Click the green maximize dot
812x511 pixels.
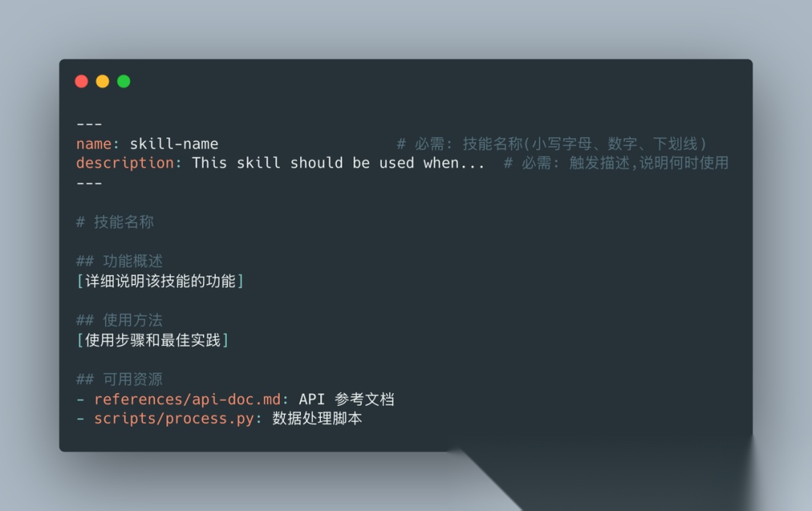(x=124, y=81)
